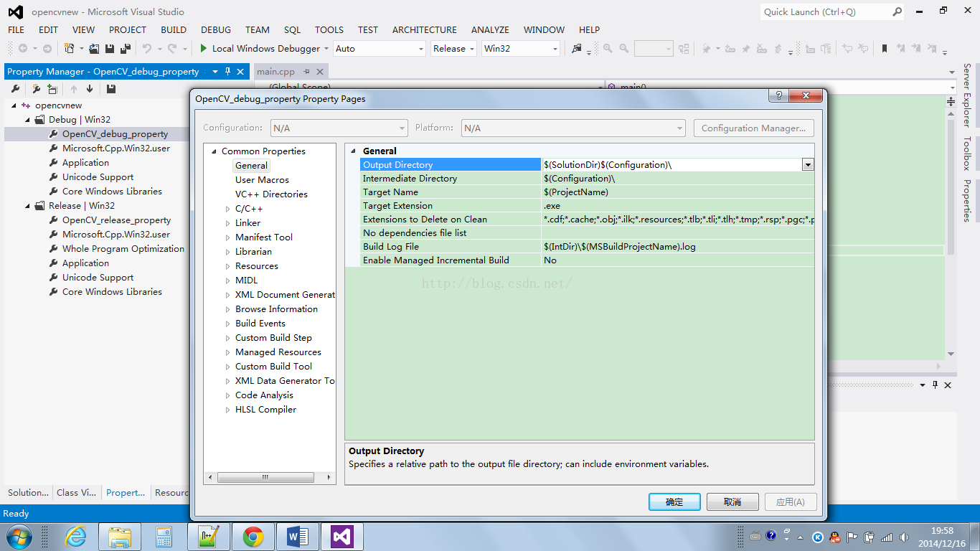Click the Visual Studio taskbar icon
The image size is (980, 551).
(342, 536)
